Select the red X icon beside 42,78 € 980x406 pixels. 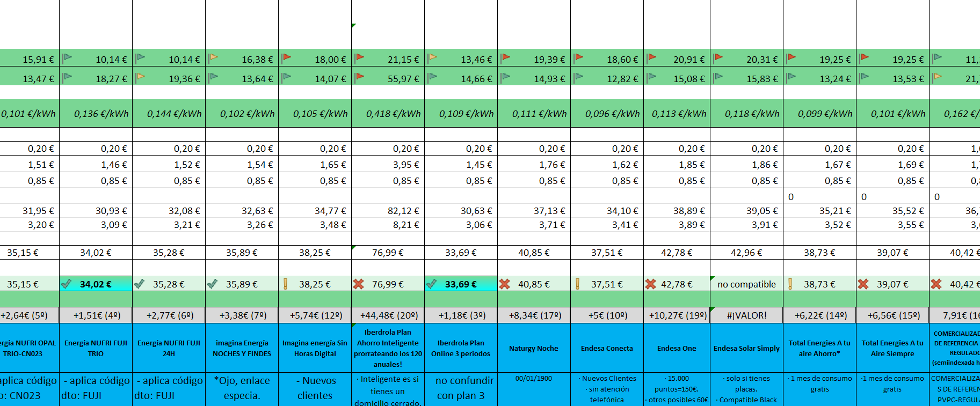[x=651, y=284]
